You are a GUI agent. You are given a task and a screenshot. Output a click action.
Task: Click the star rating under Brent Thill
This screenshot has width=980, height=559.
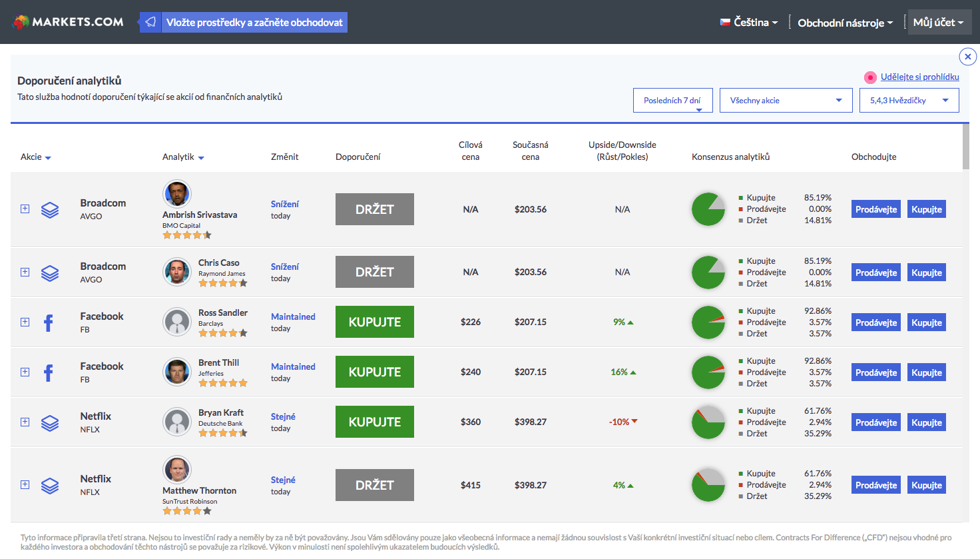point(223,383)
